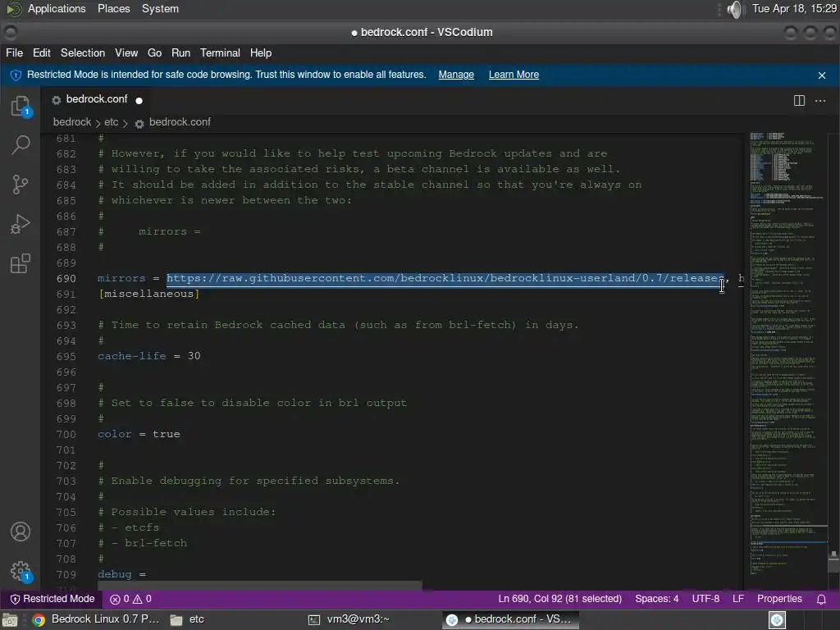Open the Help menu
This screenshot has width=840, height=630.
260,53
